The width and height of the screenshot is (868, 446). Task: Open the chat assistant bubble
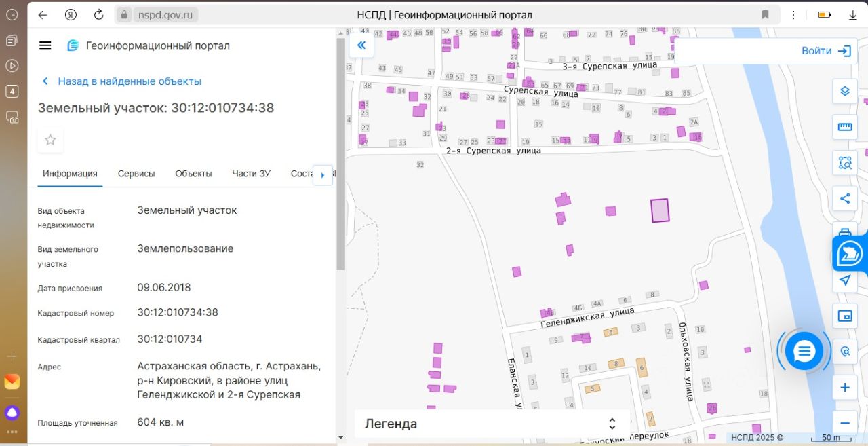click(x=804, y=351)
